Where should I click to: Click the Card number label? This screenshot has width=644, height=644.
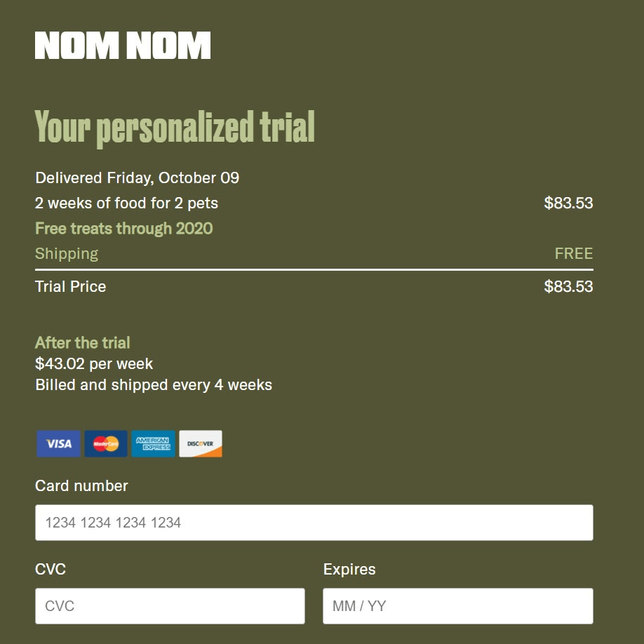coord(81,485)
